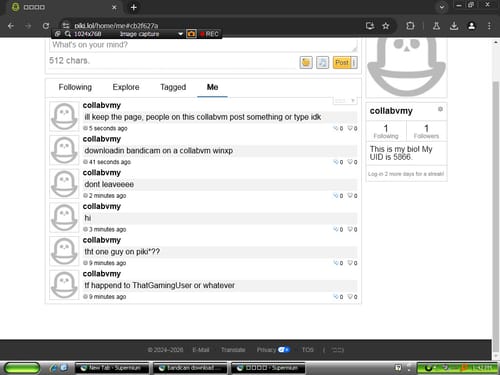The image size is (500, 375).
Task: Open the tab search chevron in title bar
Action: [x=442, y=7]
